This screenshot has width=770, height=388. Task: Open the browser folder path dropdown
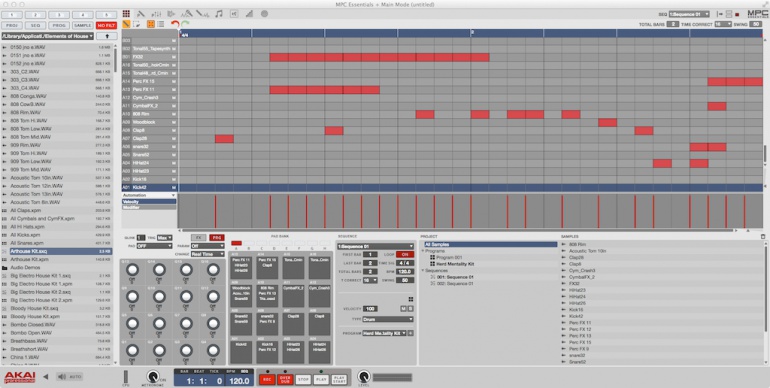coord(48,36)
